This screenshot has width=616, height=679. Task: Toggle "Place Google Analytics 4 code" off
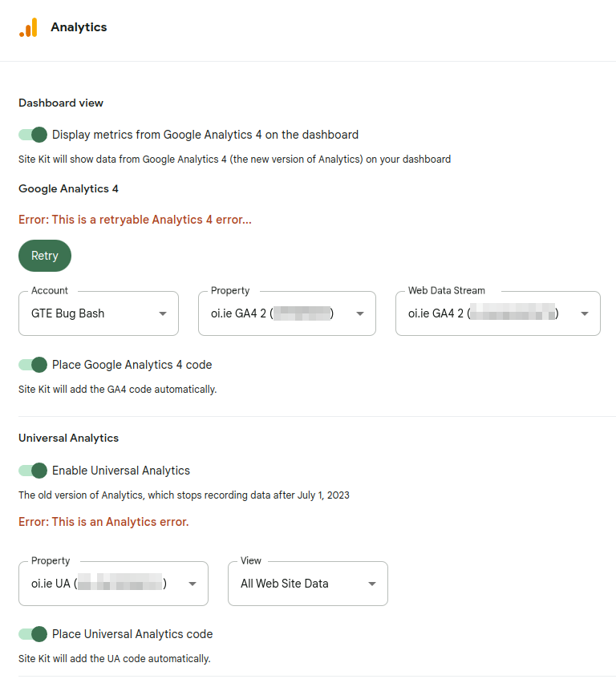coord(32,365)
